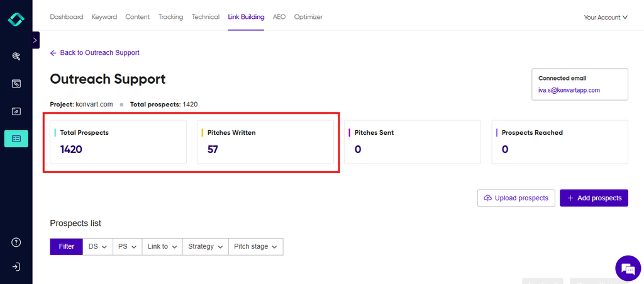Click the connected email iva.s@konvartapp.com
This screenshot has height=284, width=644.
click(x=569, y=89)
